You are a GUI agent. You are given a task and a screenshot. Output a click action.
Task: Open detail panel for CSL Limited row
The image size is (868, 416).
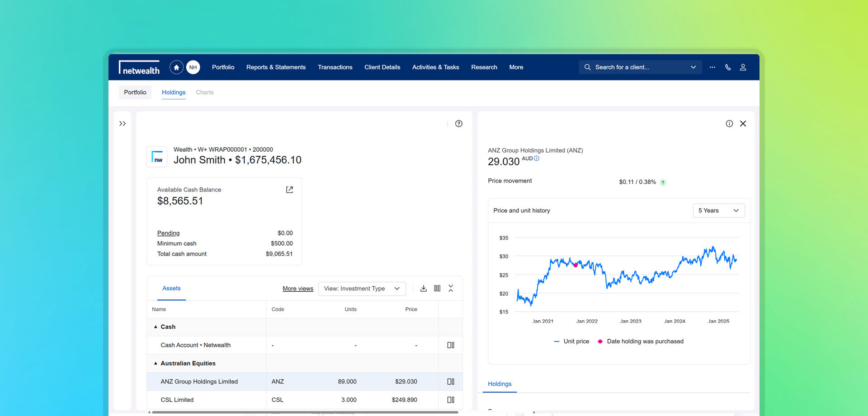[x=451, y=400]
